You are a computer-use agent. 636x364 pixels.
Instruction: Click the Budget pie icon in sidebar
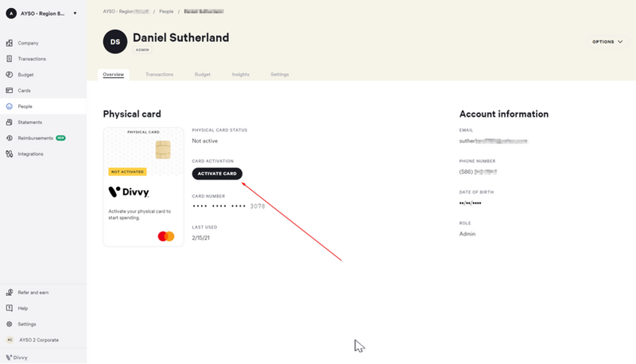10,75
